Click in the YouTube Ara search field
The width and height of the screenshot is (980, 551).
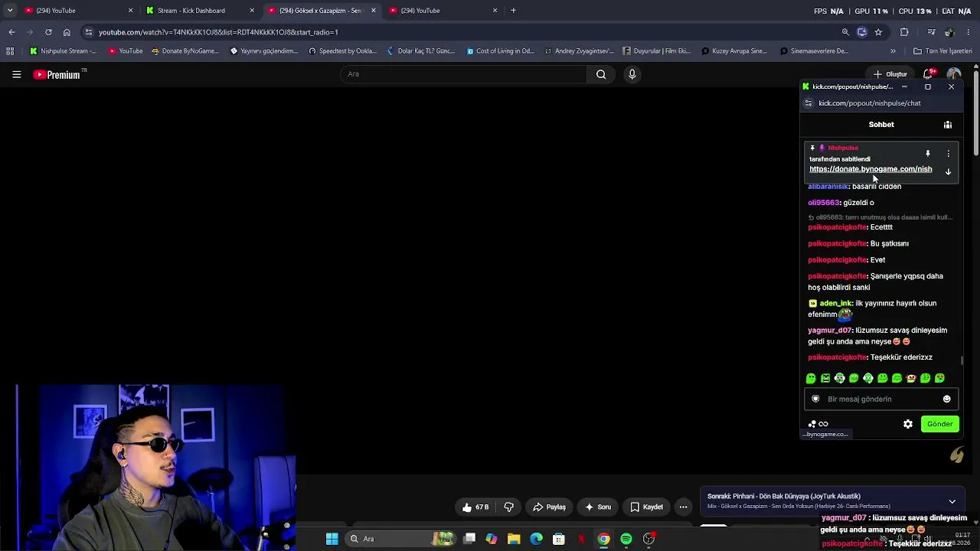(463, 74)
